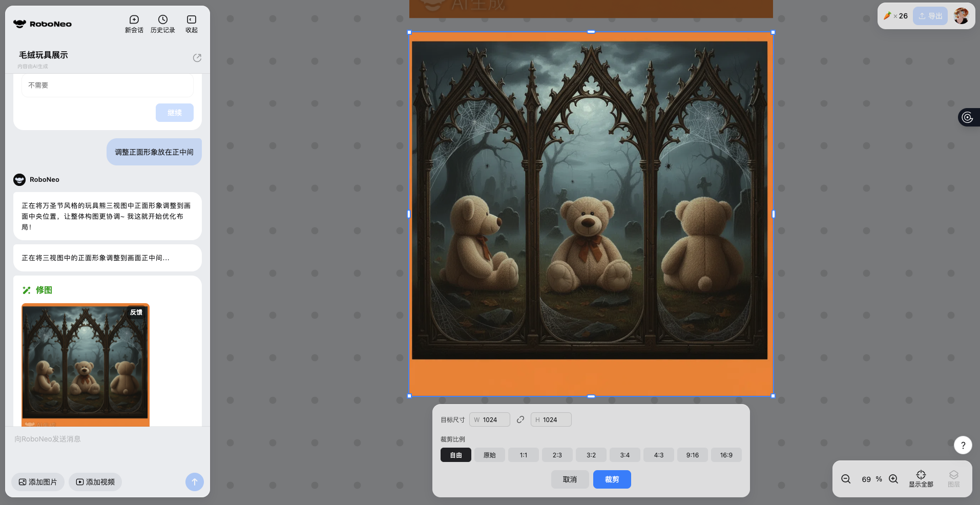Zoom out the canvas
The width and height of the screenshot is (980, 505).
[x=846, y=479]
